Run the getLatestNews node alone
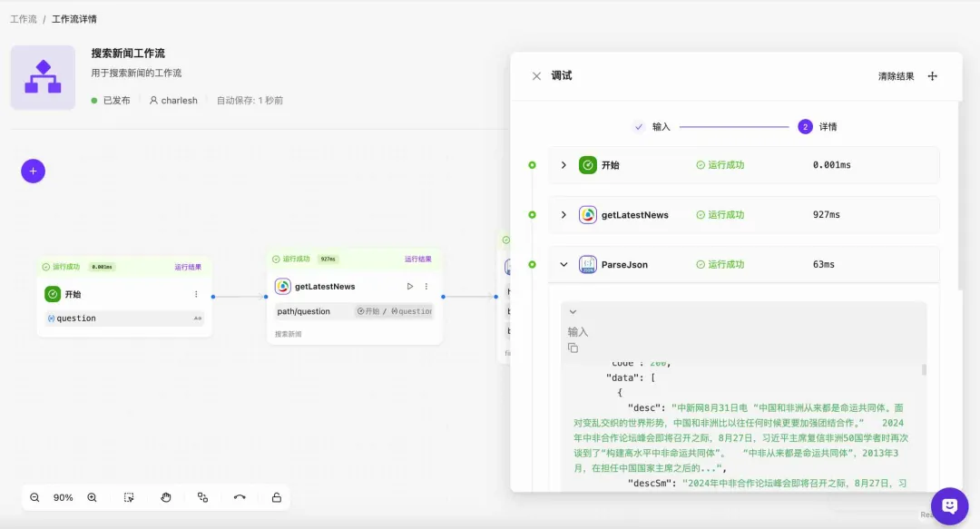Screen dimensions: 980x529 point(410,287)
